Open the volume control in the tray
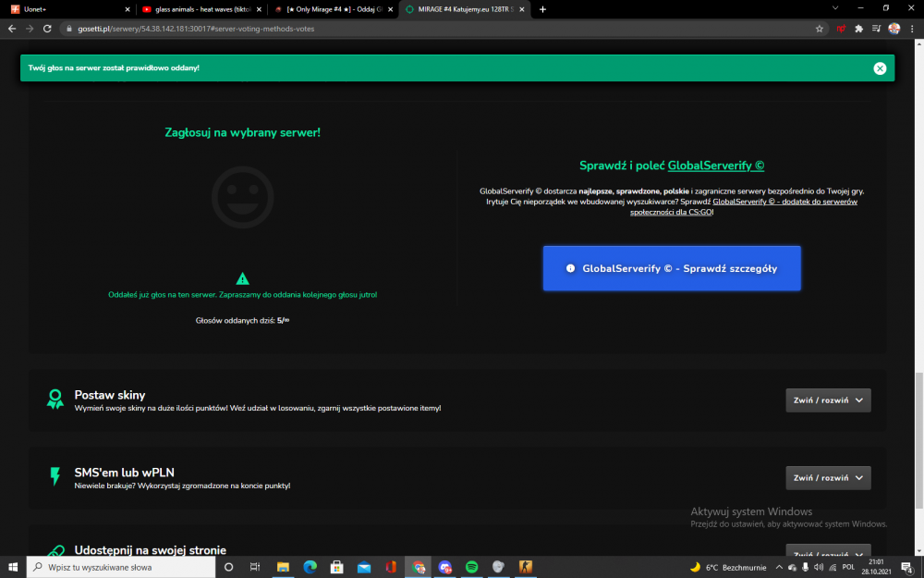This screenshot has height=578, width=924. click(819, 568)
